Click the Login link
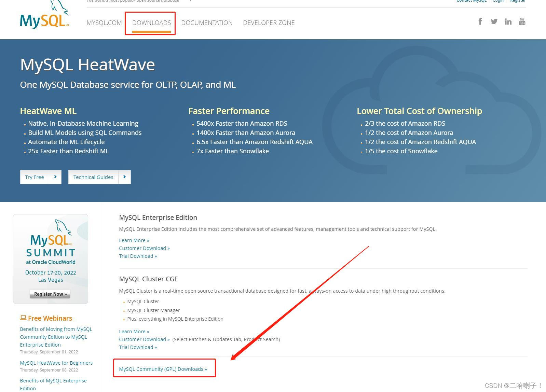This screenshot has width=546, height=392. 498,1
